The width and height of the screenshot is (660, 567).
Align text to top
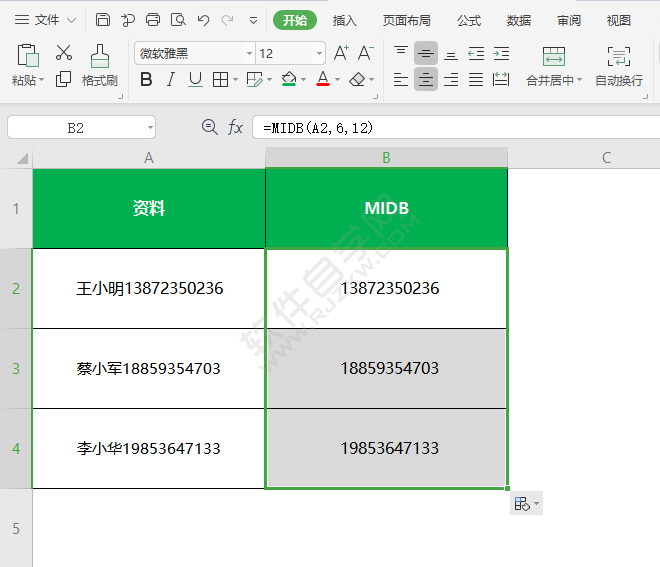click(x=401, y=53)
